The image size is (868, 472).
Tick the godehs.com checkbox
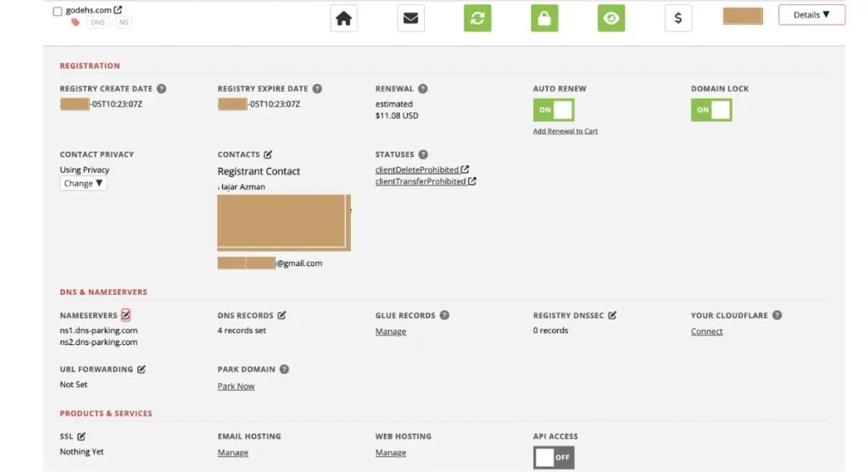(x=57, y=11)
